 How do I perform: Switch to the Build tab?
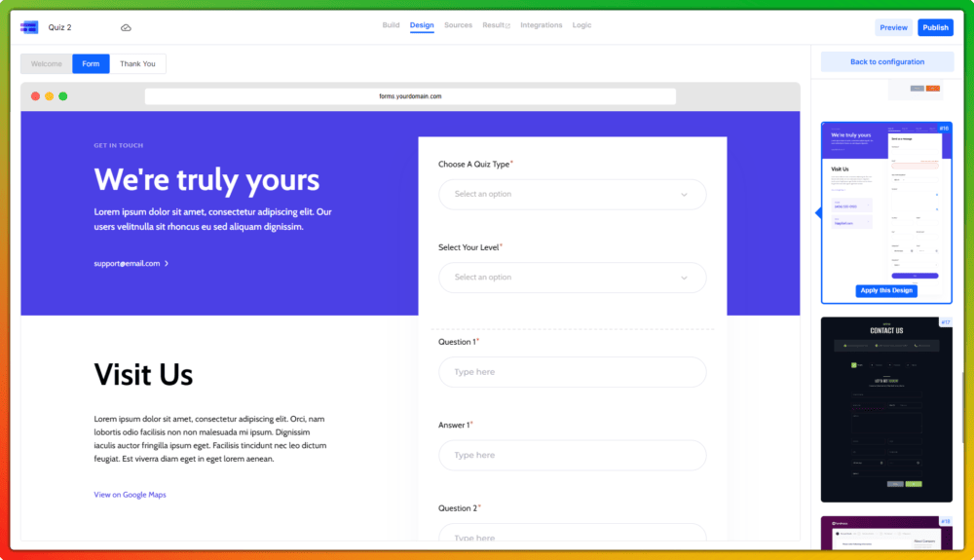(391, 25)
